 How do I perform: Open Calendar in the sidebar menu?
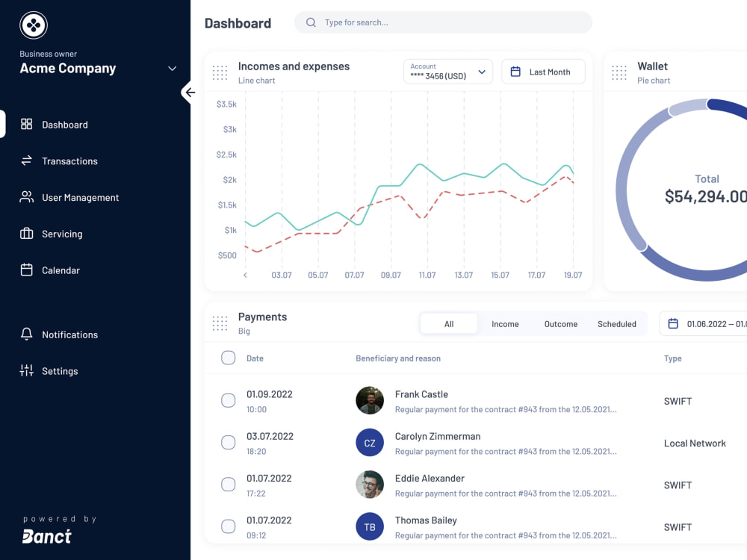pos(61,270)
